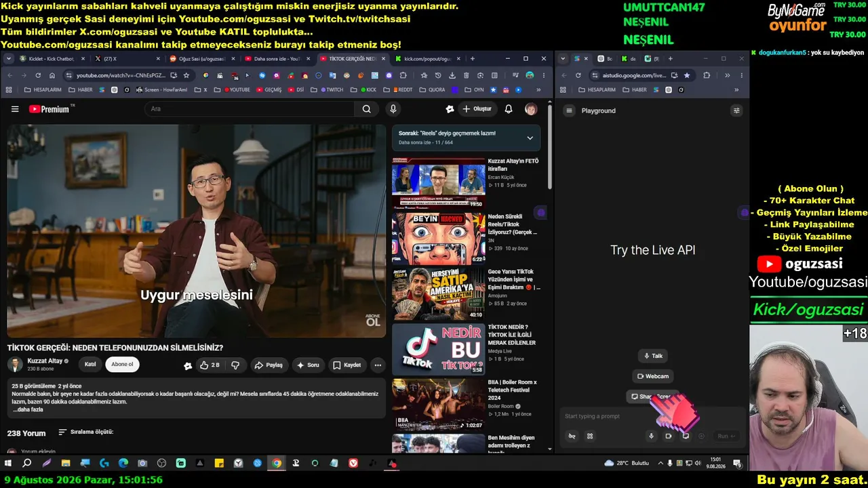
Task: Click the 'Talk' button in Live API
Action: pos(653,356)
